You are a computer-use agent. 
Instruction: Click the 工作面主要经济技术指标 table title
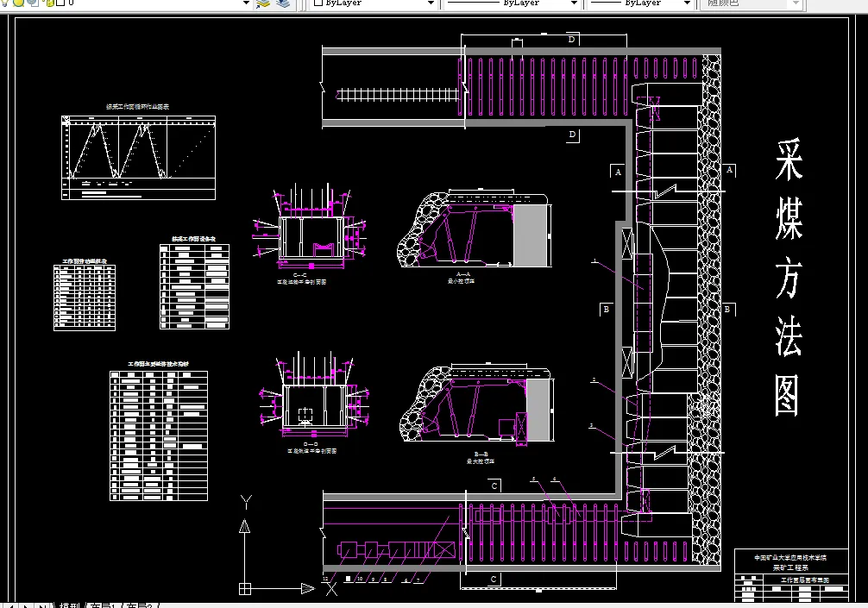tap(158, 364)
